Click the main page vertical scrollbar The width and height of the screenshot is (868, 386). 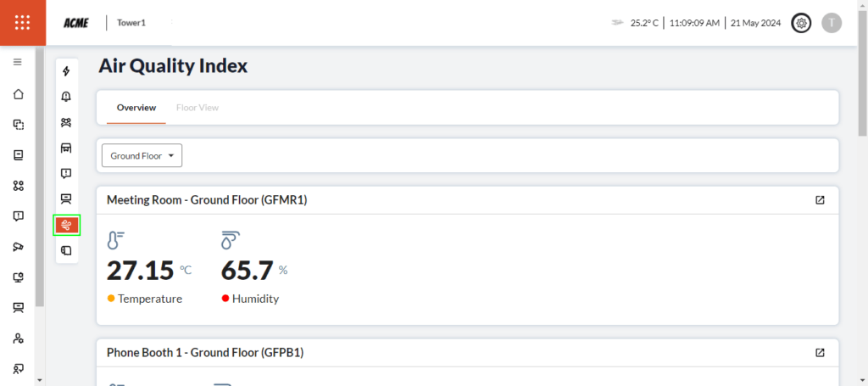[x=862, y=85]
